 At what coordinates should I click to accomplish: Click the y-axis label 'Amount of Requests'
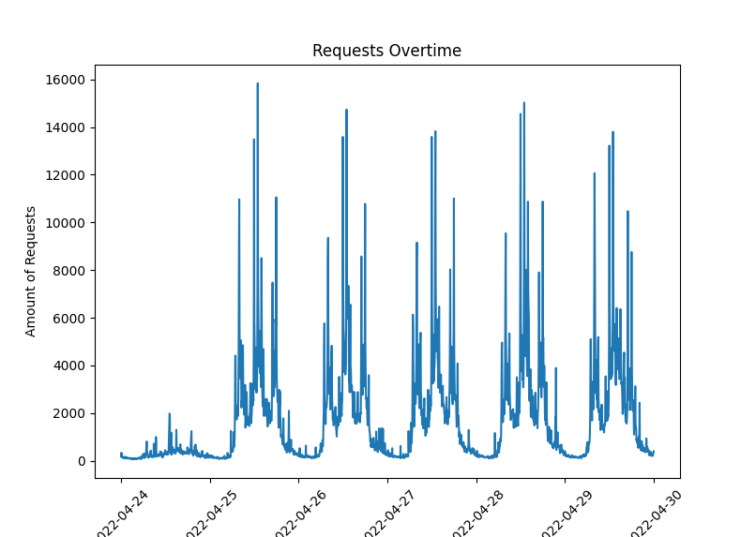coord(30,272)
